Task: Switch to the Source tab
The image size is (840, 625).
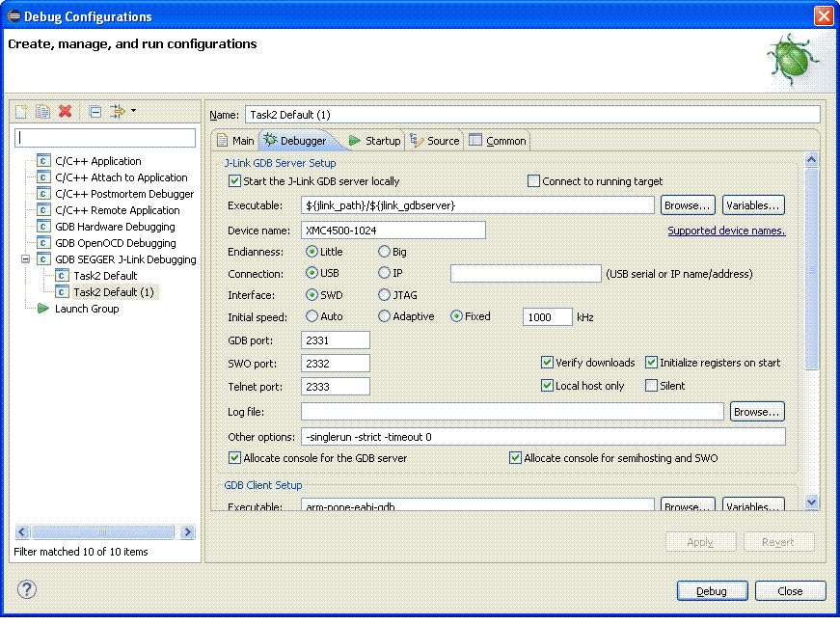Action: pyautogui.click(x=435, y=141)
